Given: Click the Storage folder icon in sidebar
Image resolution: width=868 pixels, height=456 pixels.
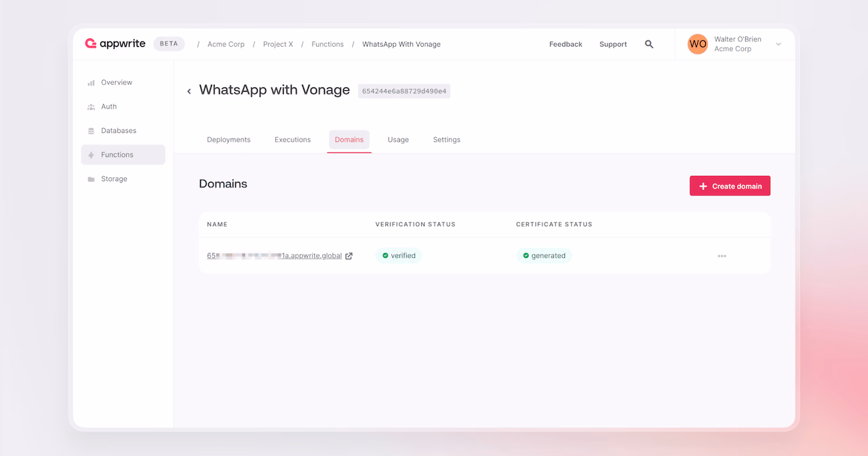Looking at the screenshot, I should pos(91,179).
